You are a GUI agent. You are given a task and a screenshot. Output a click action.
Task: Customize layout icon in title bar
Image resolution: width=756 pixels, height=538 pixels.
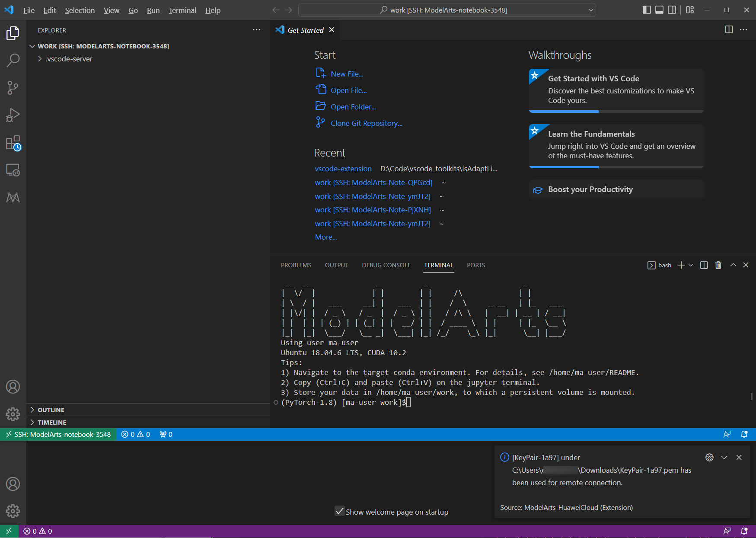(x=690, y=10)
